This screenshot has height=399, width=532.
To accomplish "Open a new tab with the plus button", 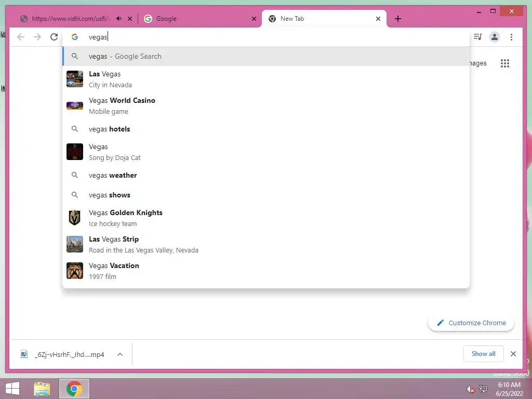I will click(398, 19).
